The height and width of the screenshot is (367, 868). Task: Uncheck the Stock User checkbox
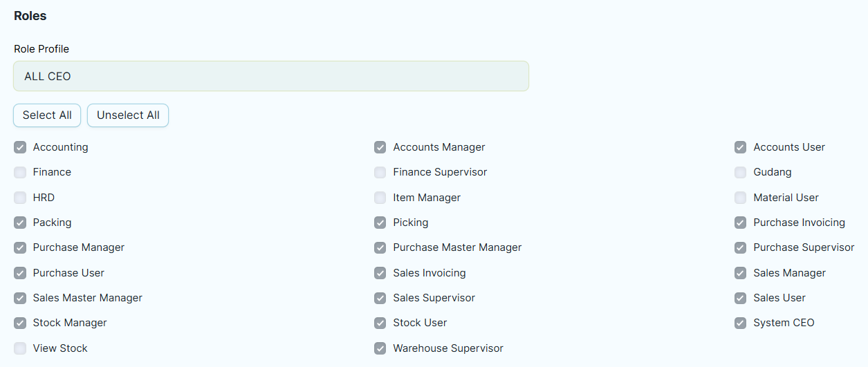(380, 323)
